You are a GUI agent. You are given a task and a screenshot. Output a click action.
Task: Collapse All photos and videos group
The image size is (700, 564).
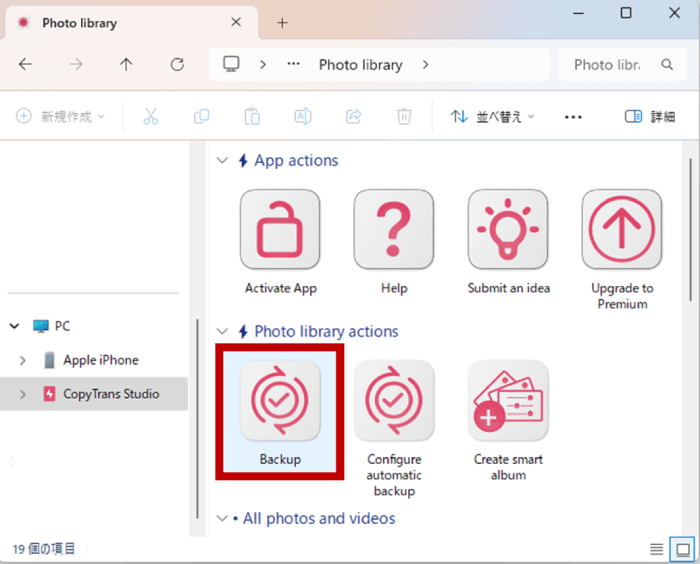[x=222, y=518]
